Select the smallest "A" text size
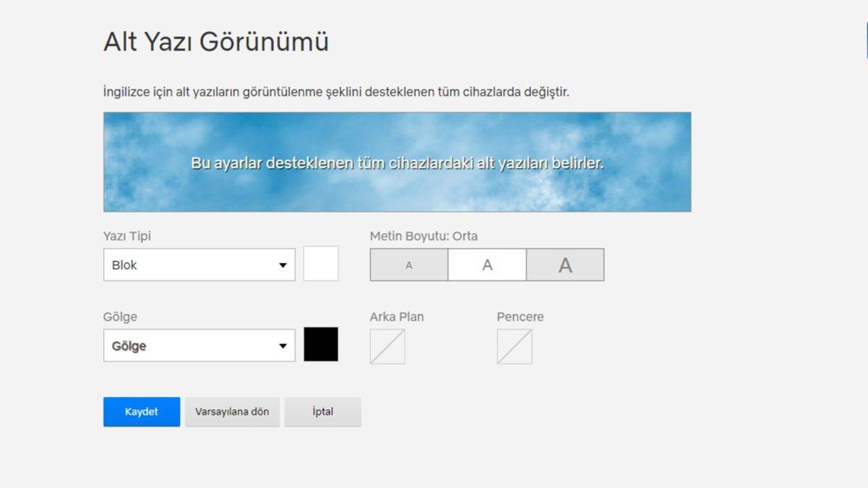 click(x=408, y=265)
